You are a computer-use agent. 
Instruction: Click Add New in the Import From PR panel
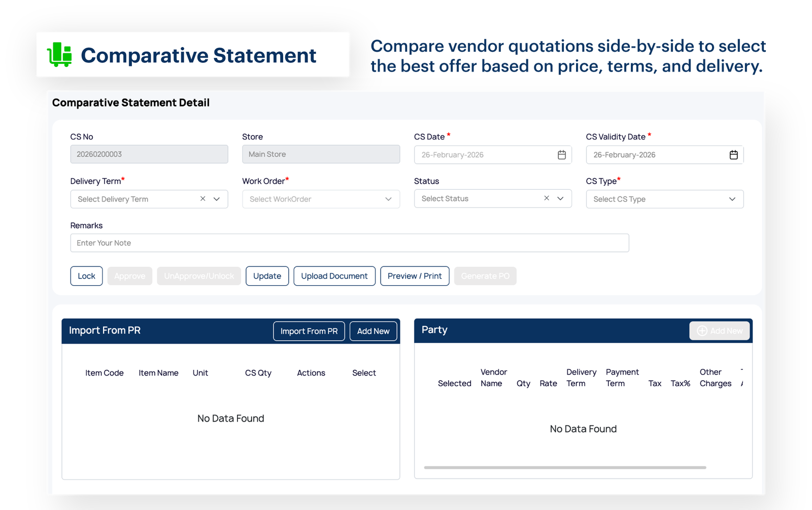pos(373,331)
